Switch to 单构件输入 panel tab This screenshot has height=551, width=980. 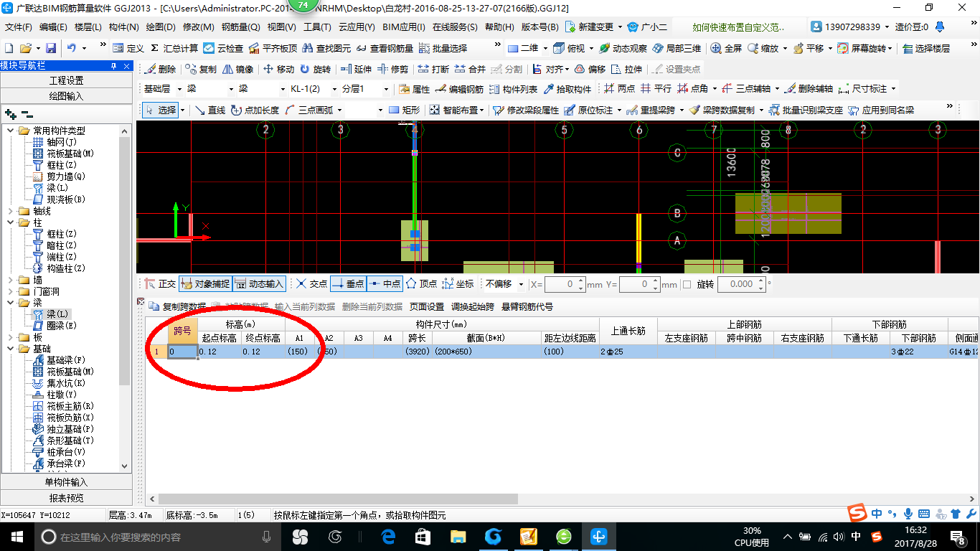[66, 482]
